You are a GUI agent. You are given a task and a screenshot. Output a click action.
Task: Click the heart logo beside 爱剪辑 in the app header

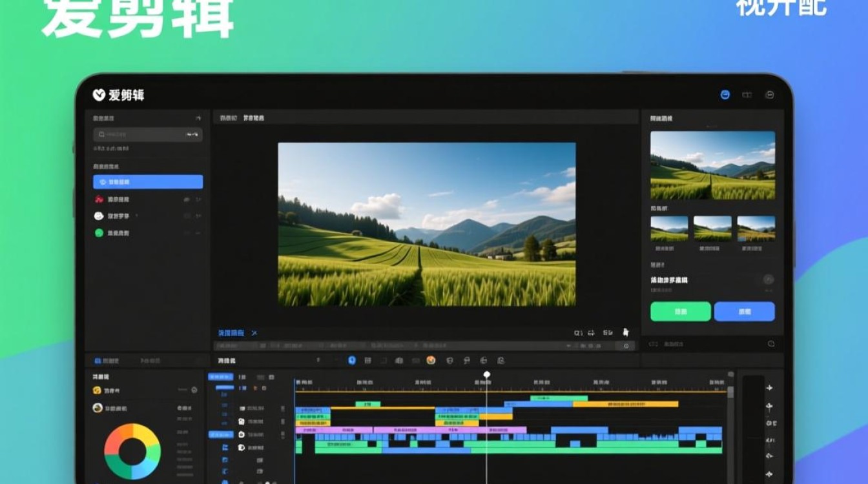(99, 95)
